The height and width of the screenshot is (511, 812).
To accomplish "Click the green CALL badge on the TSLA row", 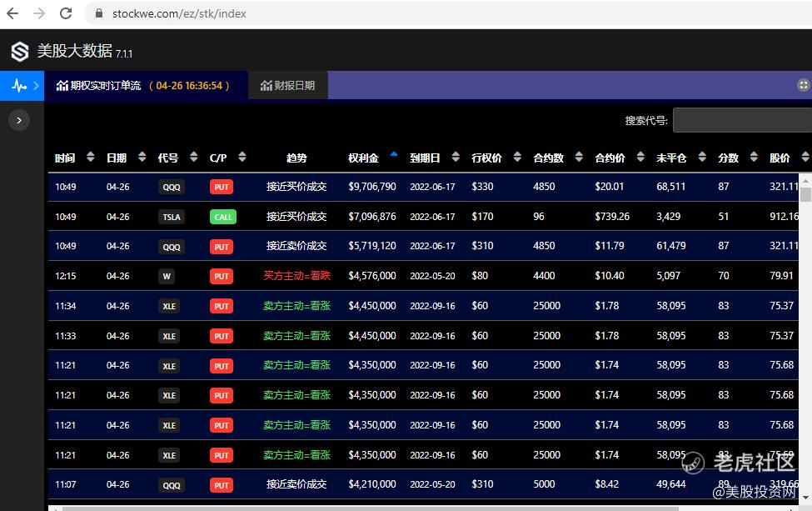I will click(223, 217).
